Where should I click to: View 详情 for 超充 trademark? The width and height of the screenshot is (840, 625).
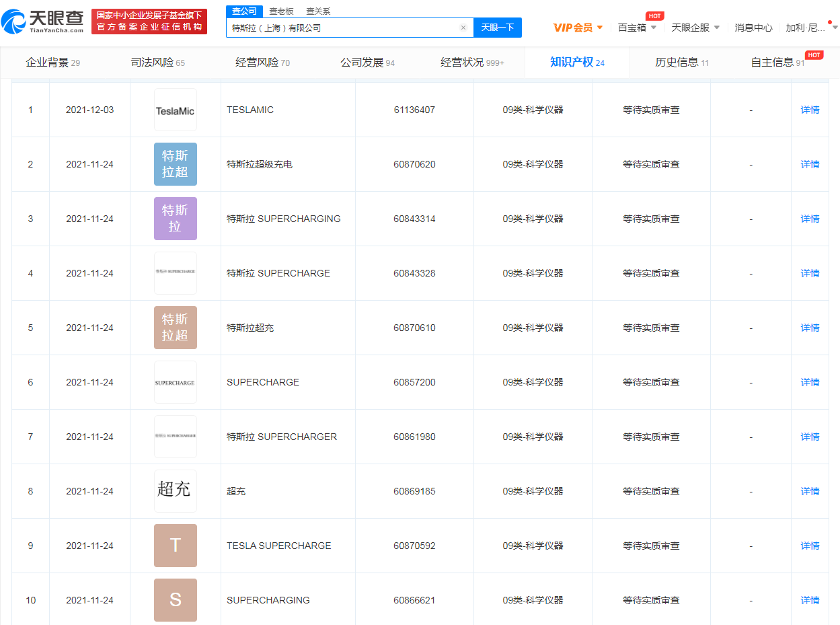[810, 491]
